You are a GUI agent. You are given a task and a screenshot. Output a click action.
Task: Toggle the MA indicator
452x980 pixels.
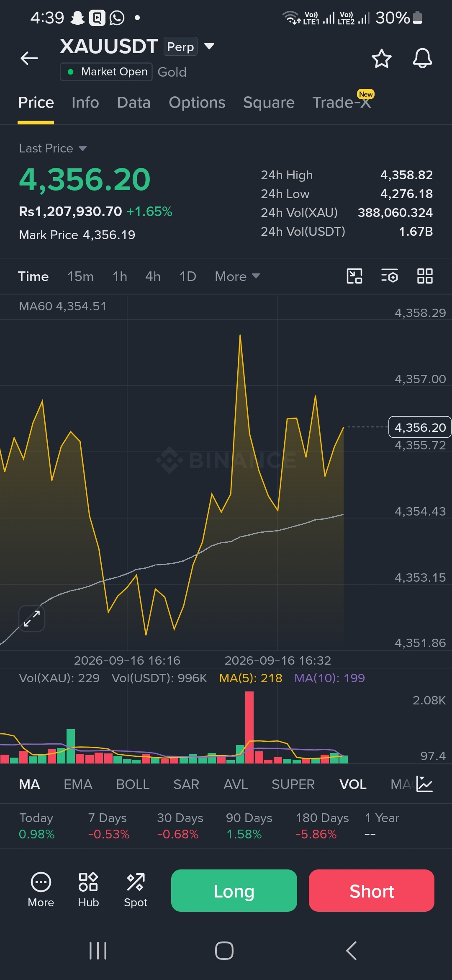[x=29, y=784]
